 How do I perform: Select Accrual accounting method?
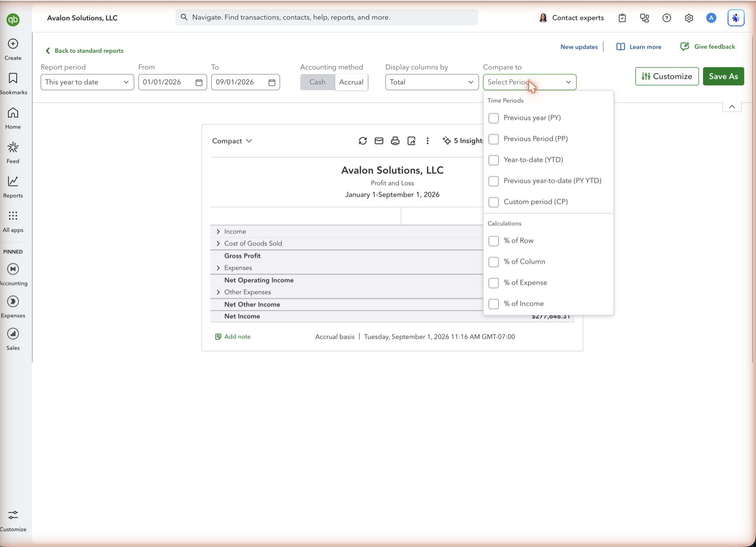351,82
